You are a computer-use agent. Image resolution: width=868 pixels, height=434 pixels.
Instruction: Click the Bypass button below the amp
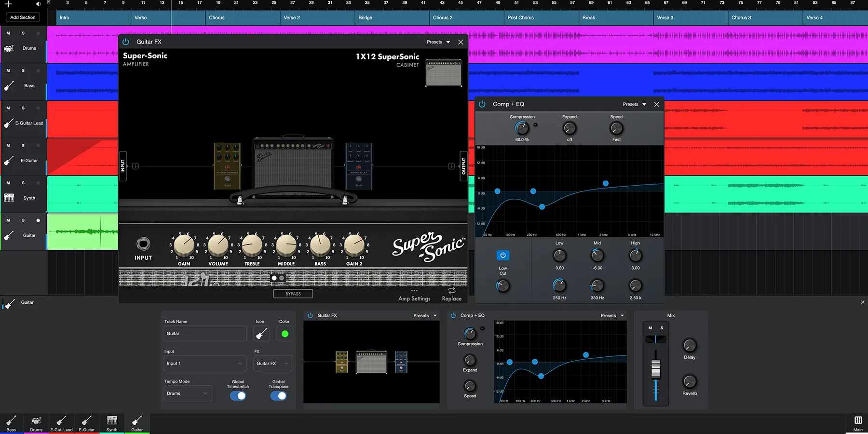pos(293,293)
